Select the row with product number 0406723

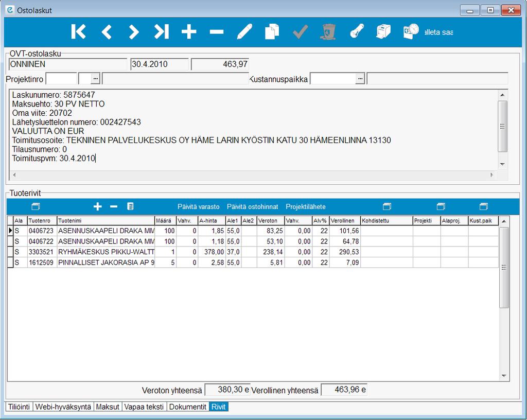(253, 231)
